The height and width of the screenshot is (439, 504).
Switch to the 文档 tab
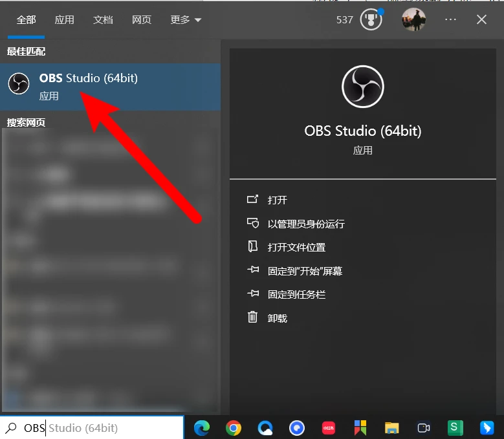coord(103,20)
